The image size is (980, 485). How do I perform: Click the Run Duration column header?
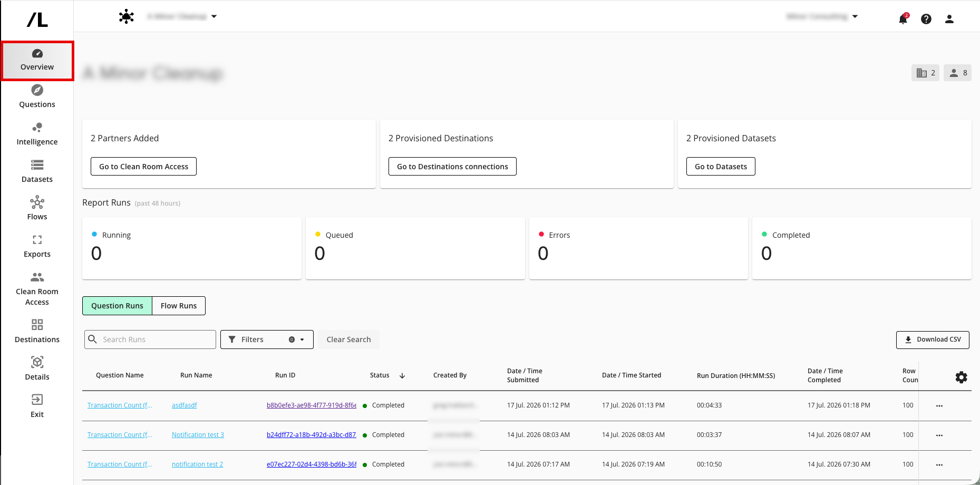click(736, 376)
